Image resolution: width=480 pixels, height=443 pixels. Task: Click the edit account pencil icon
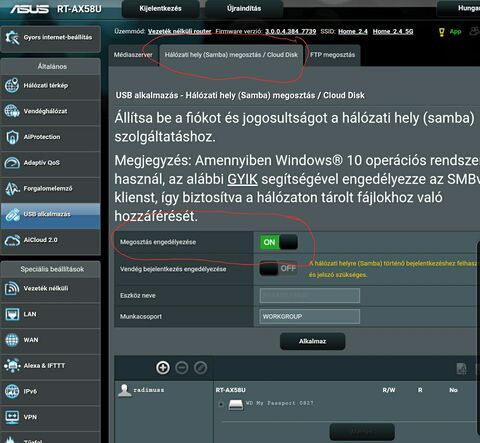[x=200, y=368]
